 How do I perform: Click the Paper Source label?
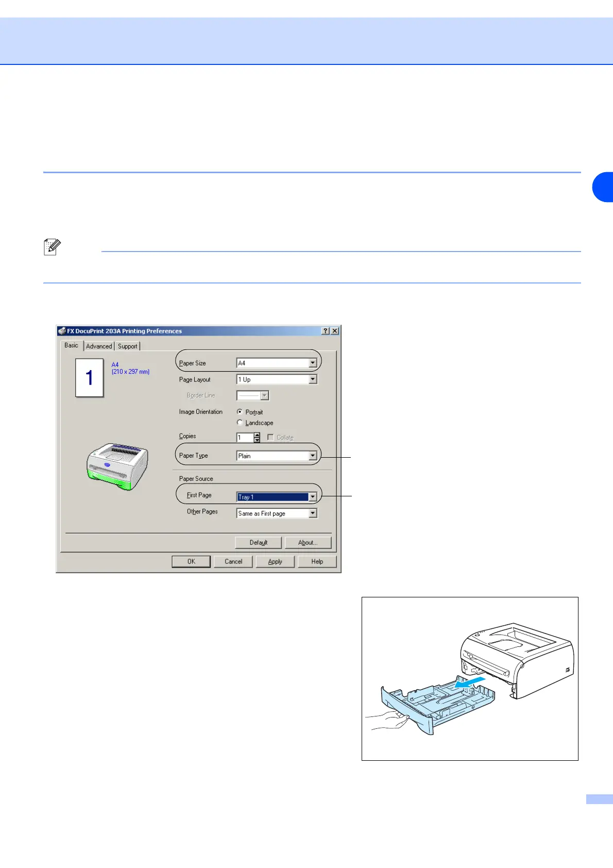point(196,479)
